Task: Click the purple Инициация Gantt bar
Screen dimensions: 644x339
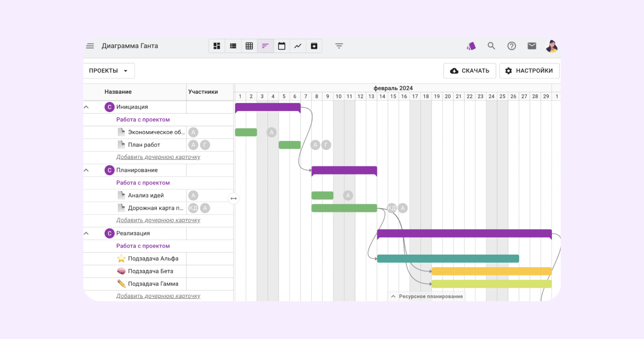Action: pos(268,107)
